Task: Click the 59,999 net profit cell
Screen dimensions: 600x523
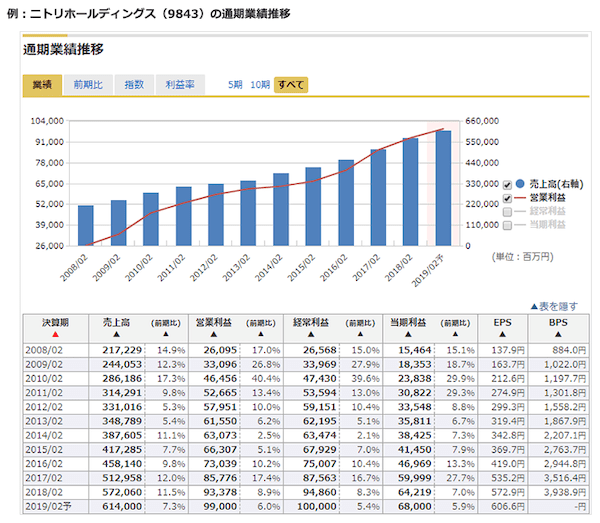Action: click(x=415, y=478)
